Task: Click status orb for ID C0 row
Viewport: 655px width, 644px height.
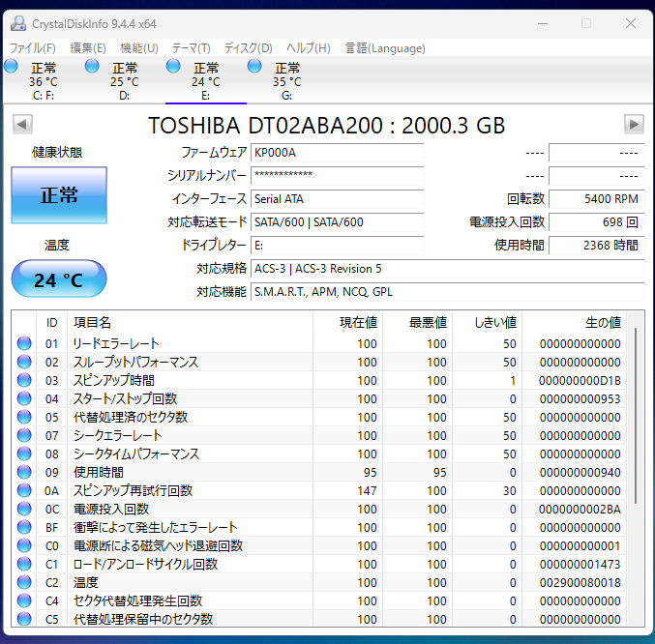Action: (24, 545)
